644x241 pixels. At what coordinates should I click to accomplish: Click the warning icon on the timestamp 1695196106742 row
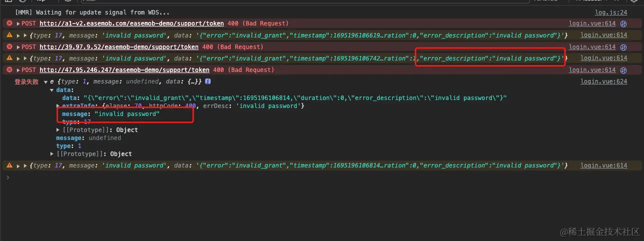pos(9,58)
